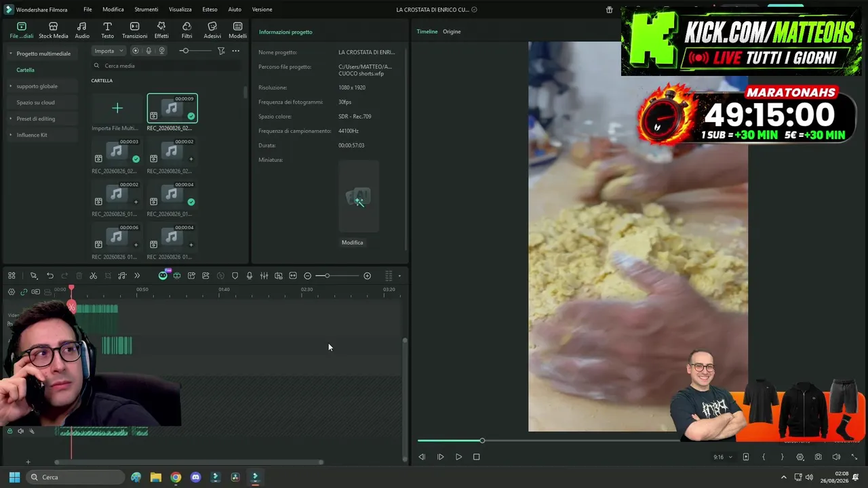This screenshot has width=868, height=488.
Task: Open the preview quality settings icon
Action: pos(800,457)
